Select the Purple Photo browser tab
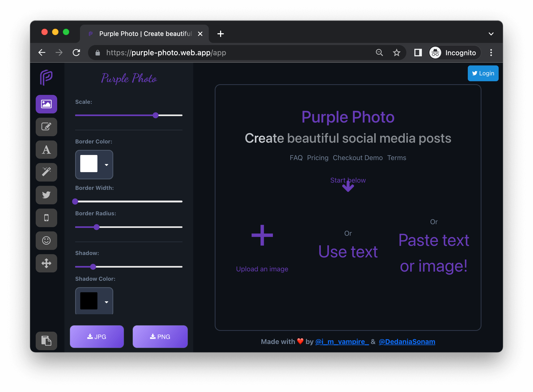533x392 pixels. click(x=144, y=34)
